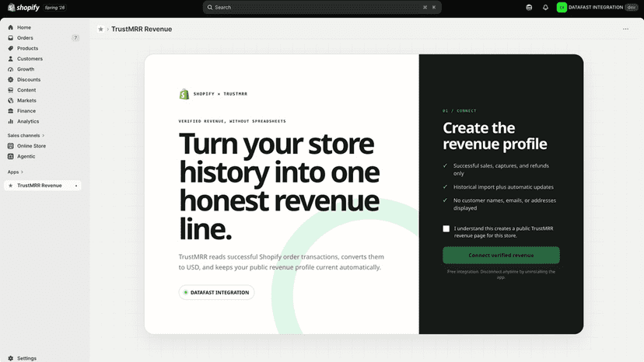Click the TrustMRR Revenue breadcrumb title
Screen dimensions: 644x362
(x=142, y=30)
